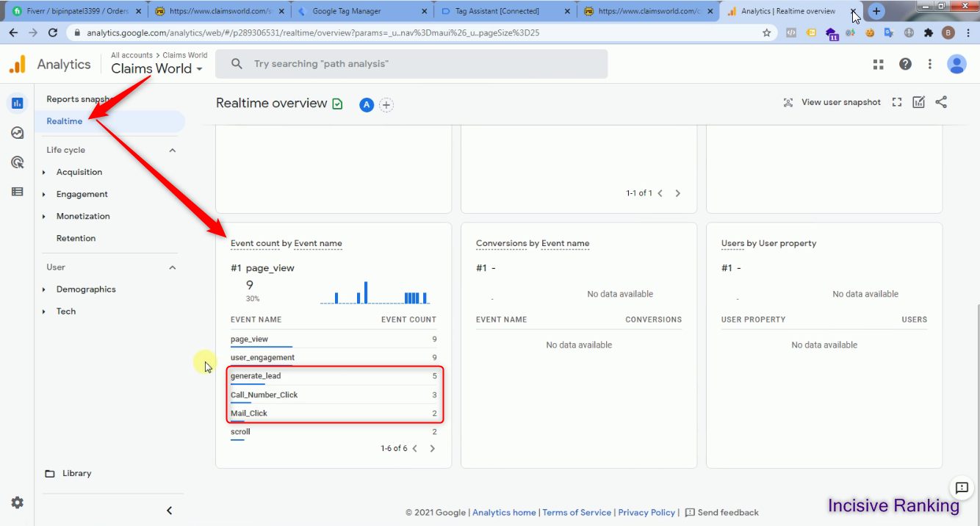This screenshot has height=526, width=980.
Task: Open Google apps grid icon
Action: click(x=878, y=65)
